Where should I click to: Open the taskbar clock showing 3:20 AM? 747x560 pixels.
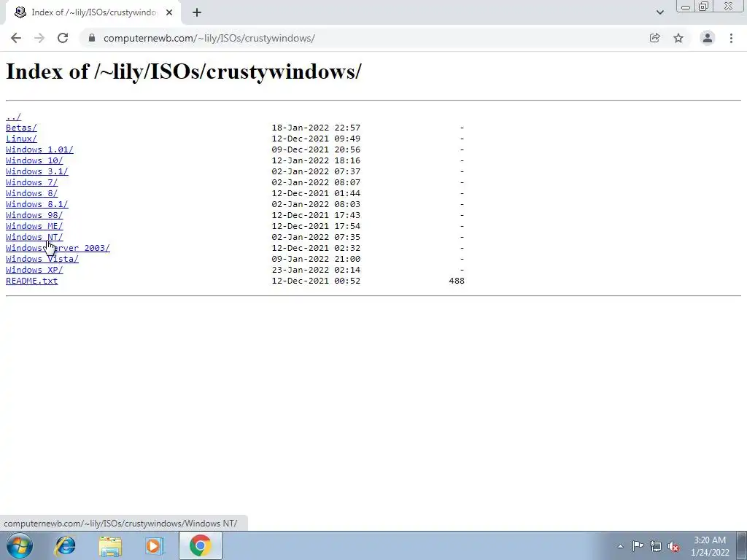click(x=710, y=546)
